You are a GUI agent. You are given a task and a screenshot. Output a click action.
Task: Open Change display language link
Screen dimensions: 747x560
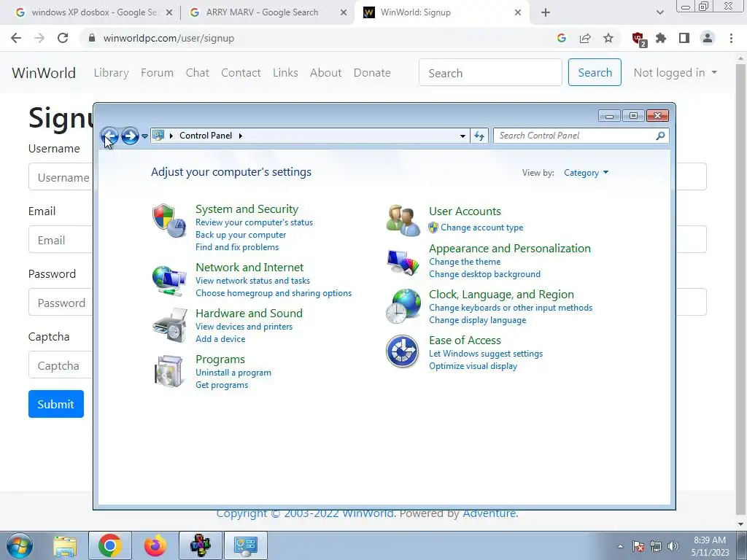click(477, 320)
